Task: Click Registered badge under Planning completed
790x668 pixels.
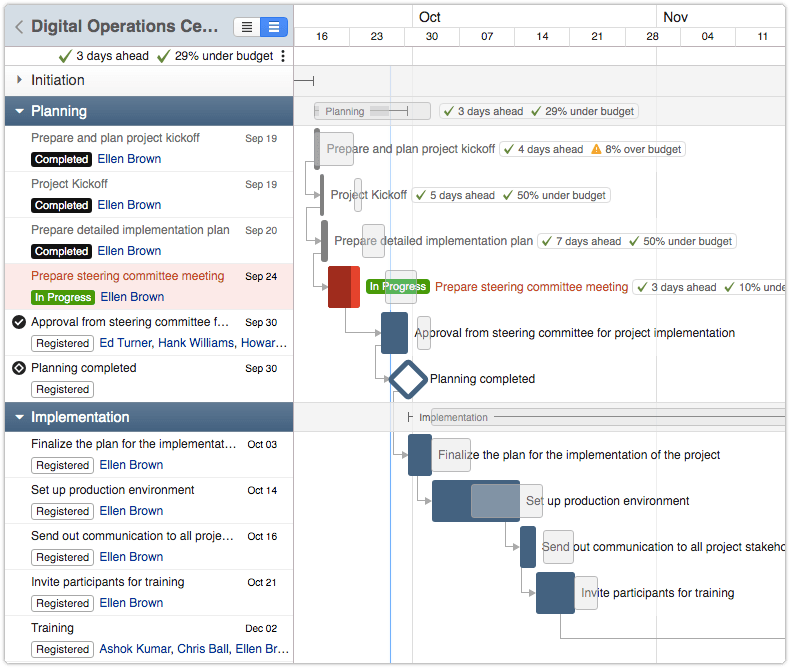Action: tap(62, 389)
